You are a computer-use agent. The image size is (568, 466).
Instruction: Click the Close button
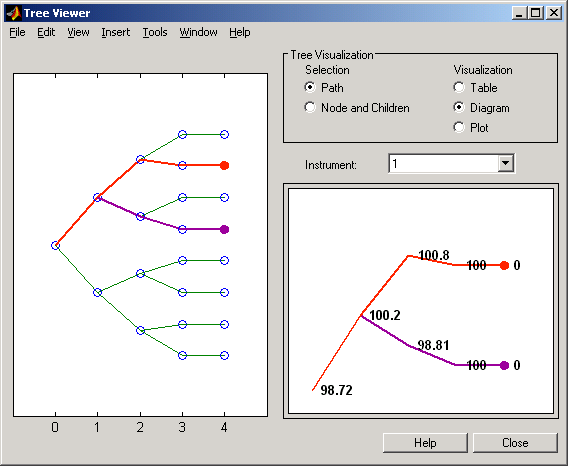pyautogui.click(x=515, y=443)
